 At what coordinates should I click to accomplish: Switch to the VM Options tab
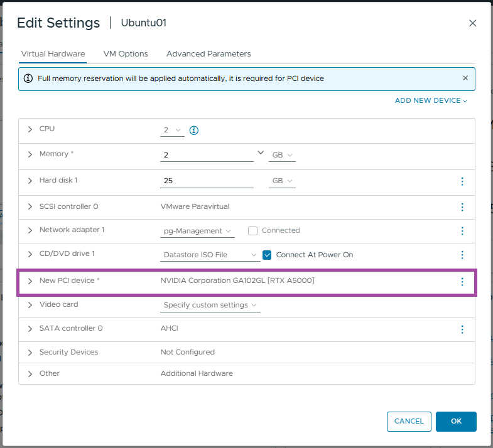(126, 54)
